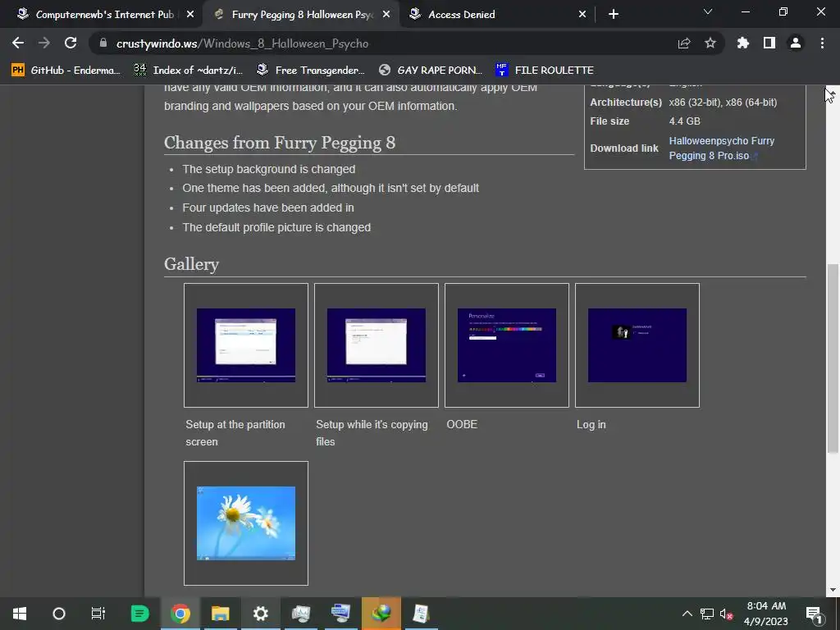Viewport: 840px width, 630px height.
Task: Select the Halloween Psycho wiki tab
Action: pyautogui.click(x=300, y=15)
